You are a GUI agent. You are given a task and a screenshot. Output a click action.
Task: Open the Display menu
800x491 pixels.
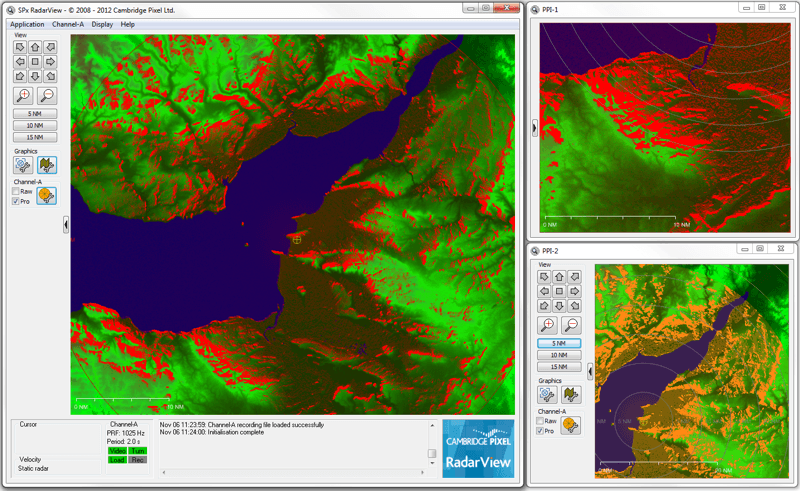102,24
